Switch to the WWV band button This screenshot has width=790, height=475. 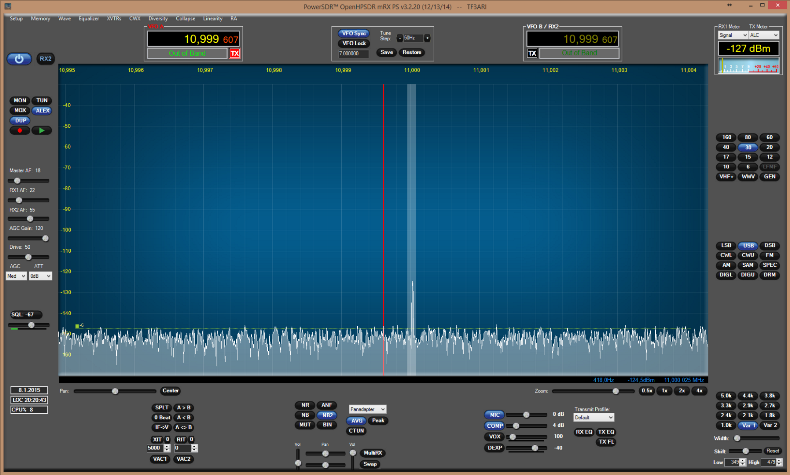(x=748, y=177)
